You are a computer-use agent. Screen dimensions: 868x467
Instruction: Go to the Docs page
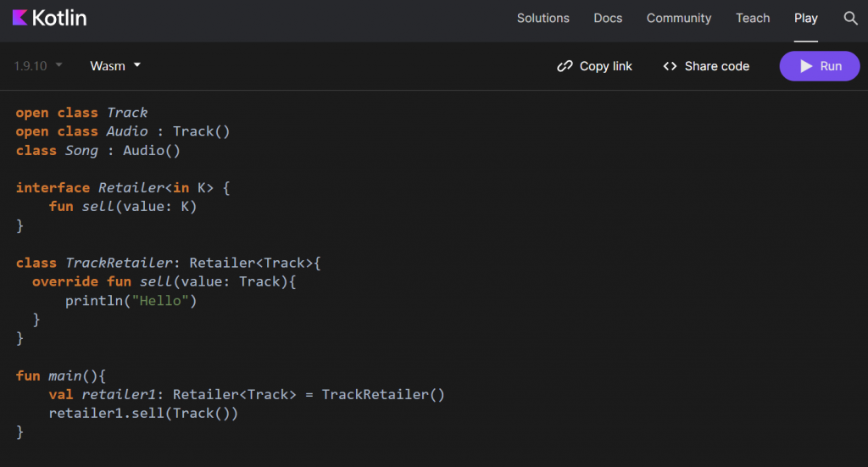[x=608, y=18]
